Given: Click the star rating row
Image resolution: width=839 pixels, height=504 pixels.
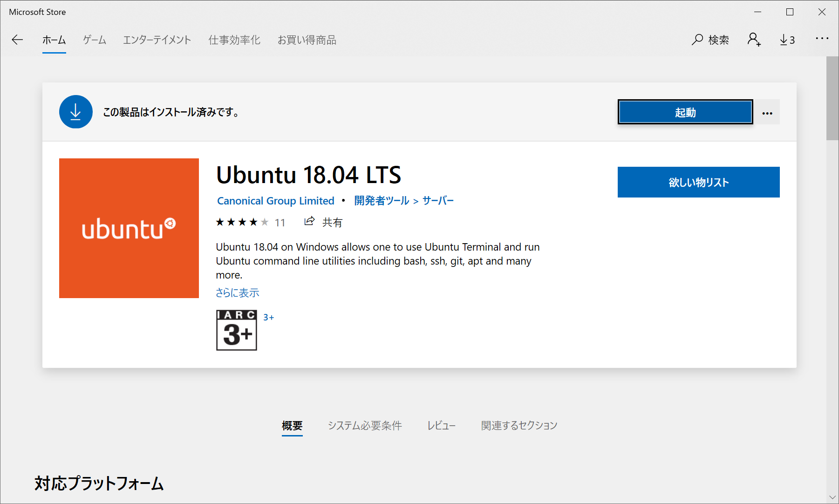Looking at the screenshot, I should (x=242, y=222).
